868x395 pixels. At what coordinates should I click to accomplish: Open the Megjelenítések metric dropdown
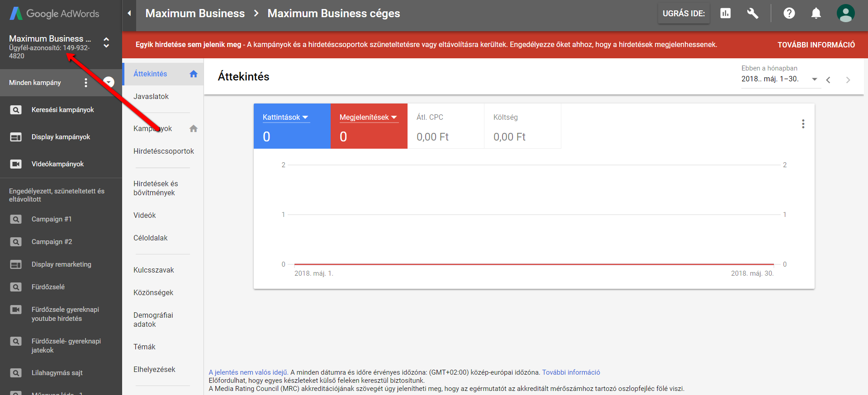click(x=368, y=118)
